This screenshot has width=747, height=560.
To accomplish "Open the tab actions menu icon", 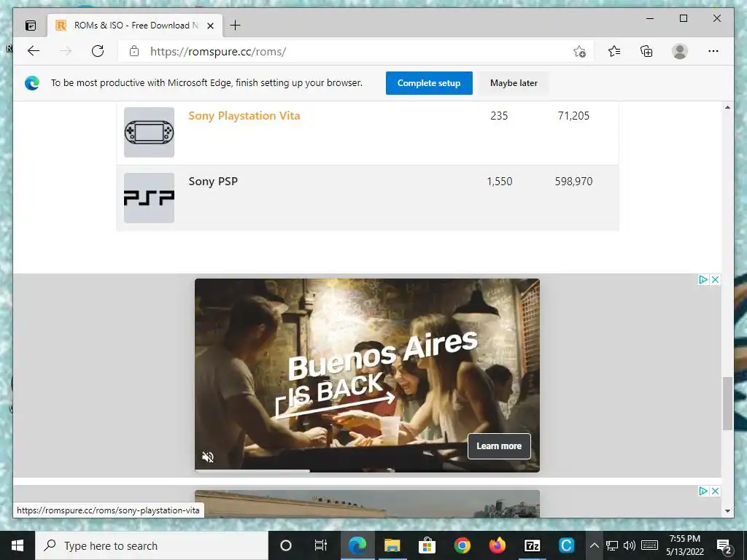I will click(31, 26).
